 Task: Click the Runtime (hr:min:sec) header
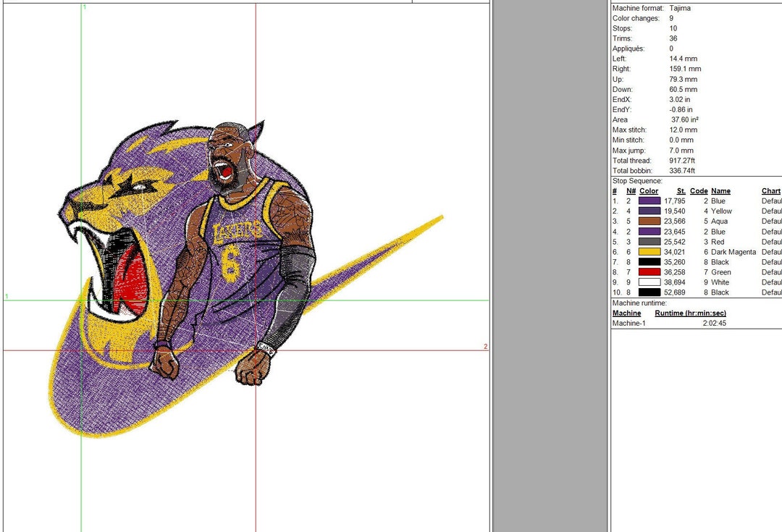(x=691, y=313)
